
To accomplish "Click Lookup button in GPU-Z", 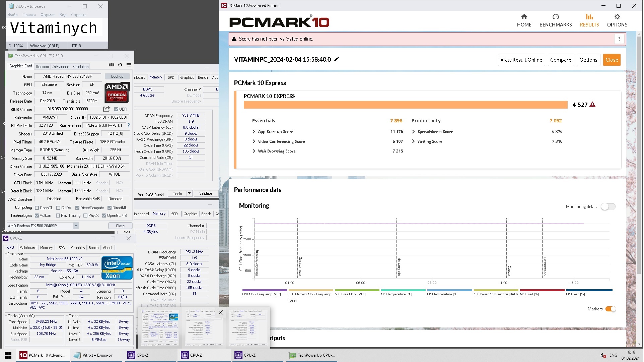I will coord(118,76).
